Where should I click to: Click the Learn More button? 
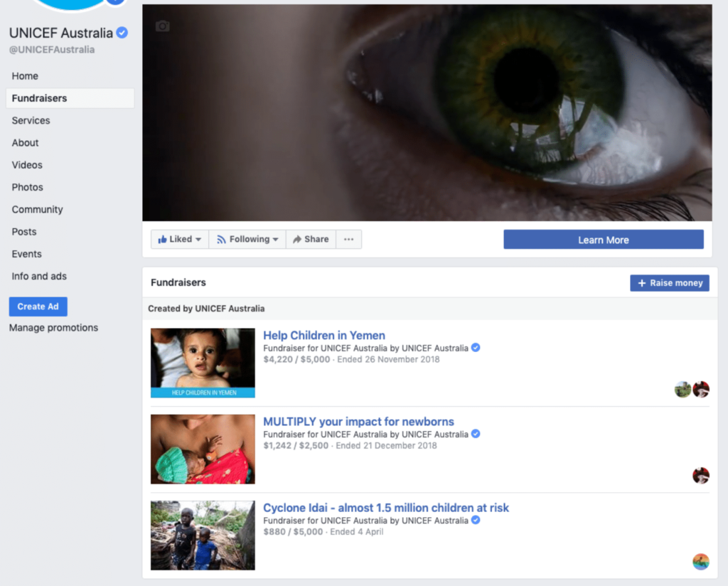(604, 240)
